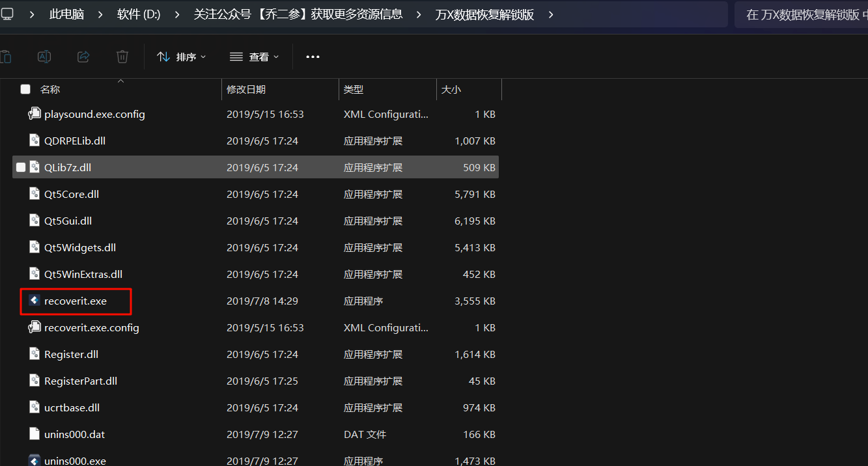The image size is (868, 466).
Task: Select file name Qt5Core.dll
Action: tap(72, 194)
